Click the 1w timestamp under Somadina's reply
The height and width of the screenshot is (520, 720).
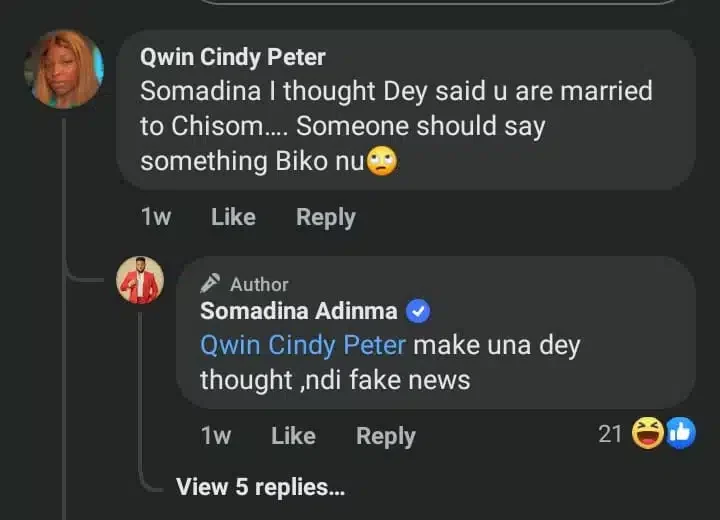[216, 436]
